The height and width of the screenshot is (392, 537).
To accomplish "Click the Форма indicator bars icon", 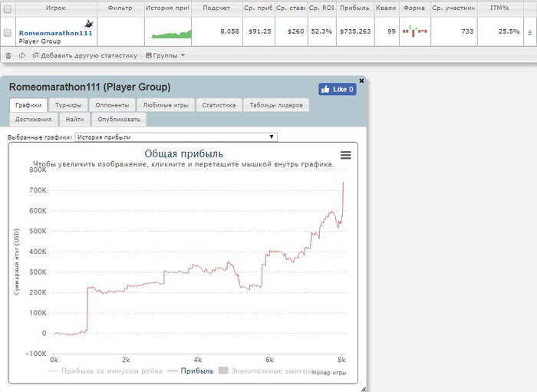I will tap(415, 31).
